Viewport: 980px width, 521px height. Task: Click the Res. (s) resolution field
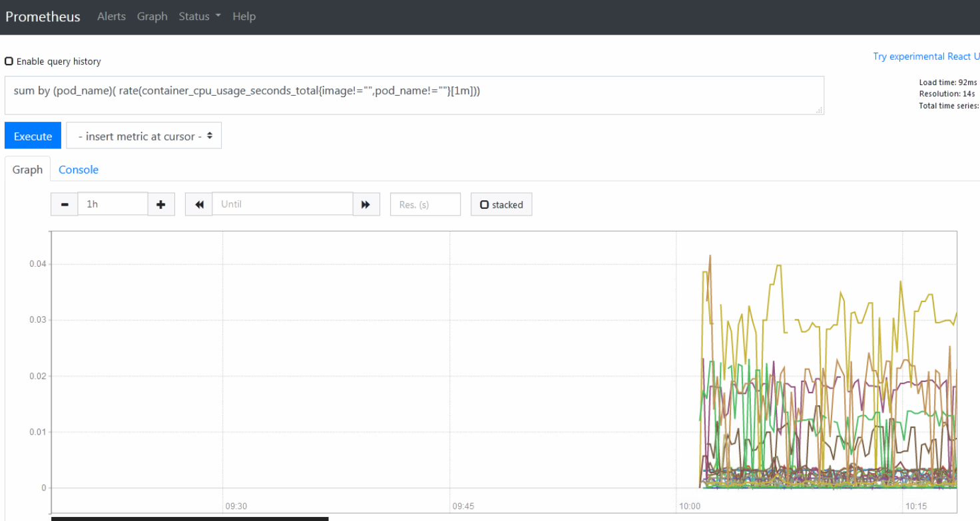[x=425, y=204]
